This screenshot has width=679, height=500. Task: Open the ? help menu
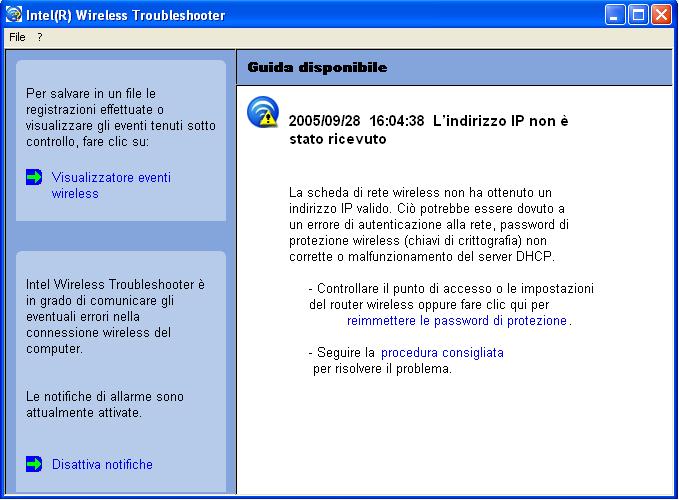[x=39, y=37]
